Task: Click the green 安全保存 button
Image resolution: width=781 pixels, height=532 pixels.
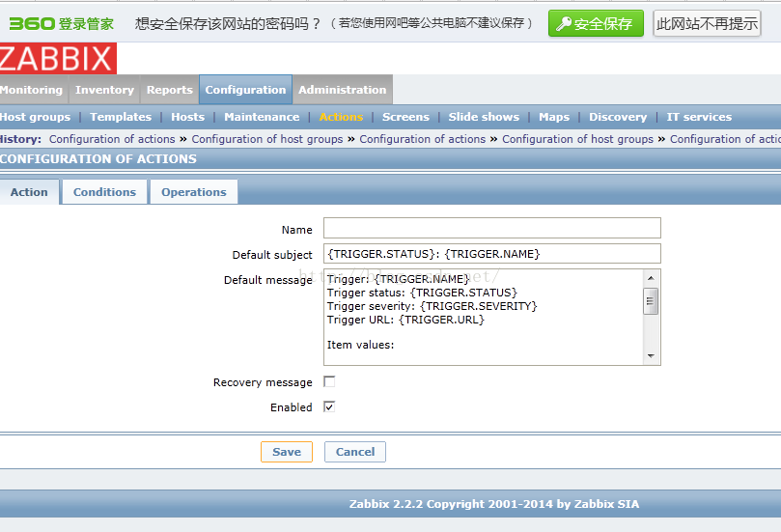Action: (596, 23)
